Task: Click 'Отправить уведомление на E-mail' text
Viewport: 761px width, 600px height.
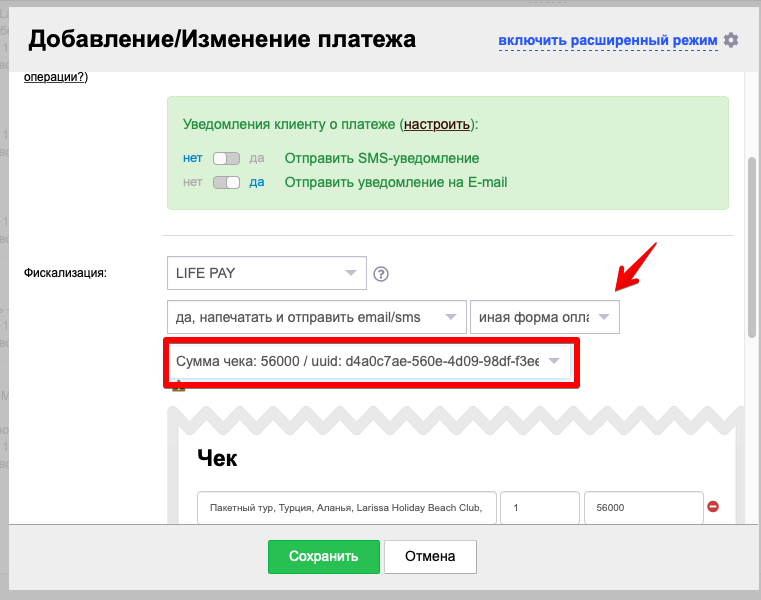Action: pos(396,183)
